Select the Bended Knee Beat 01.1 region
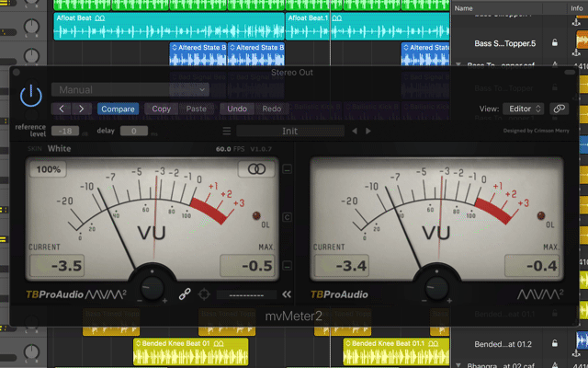The height and width of the screenshot is (368, 588). [x=396, y=351]
